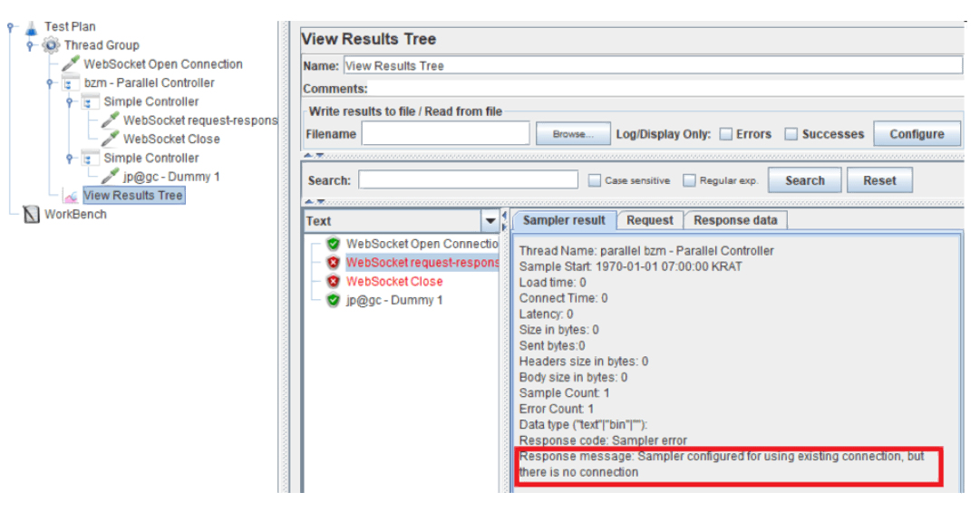980x512 pixels.
Task: Click the Load time: 0 line
Action: [x=552, y=282]
